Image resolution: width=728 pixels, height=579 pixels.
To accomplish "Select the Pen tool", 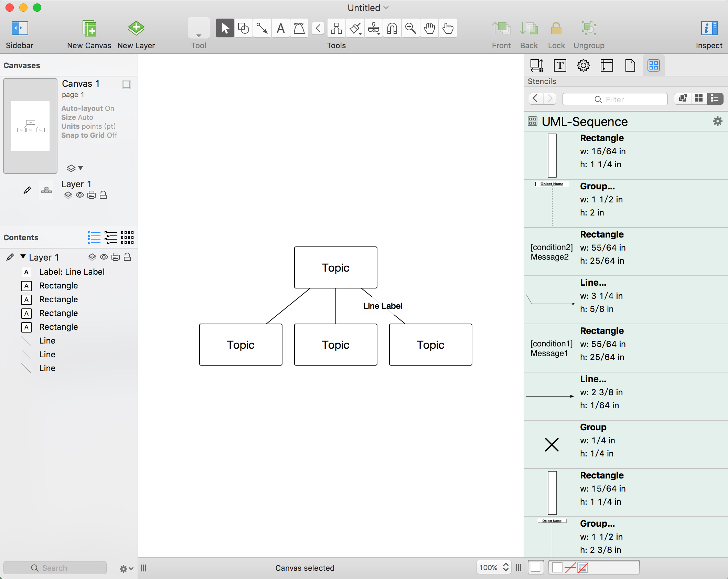I will (299, 28).
